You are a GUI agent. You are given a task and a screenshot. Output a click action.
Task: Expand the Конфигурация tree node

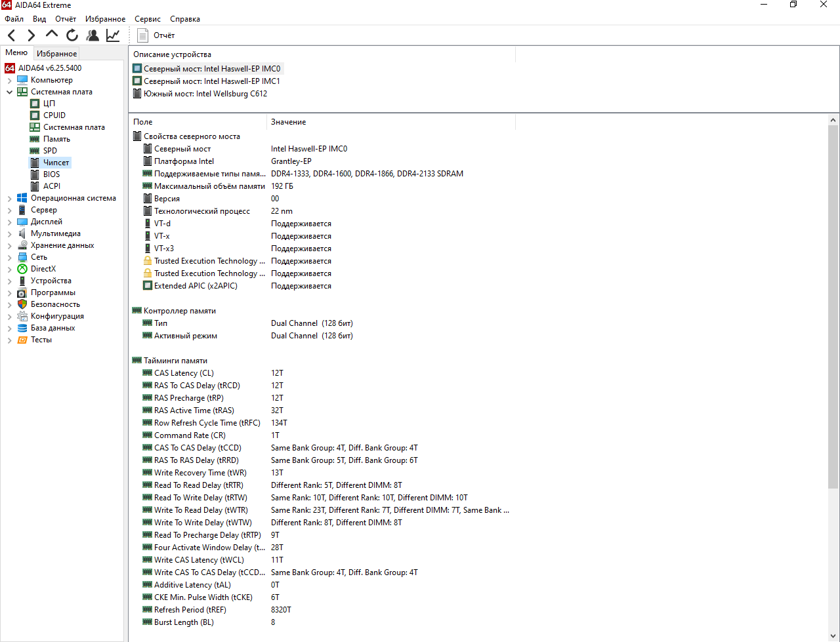10,316
